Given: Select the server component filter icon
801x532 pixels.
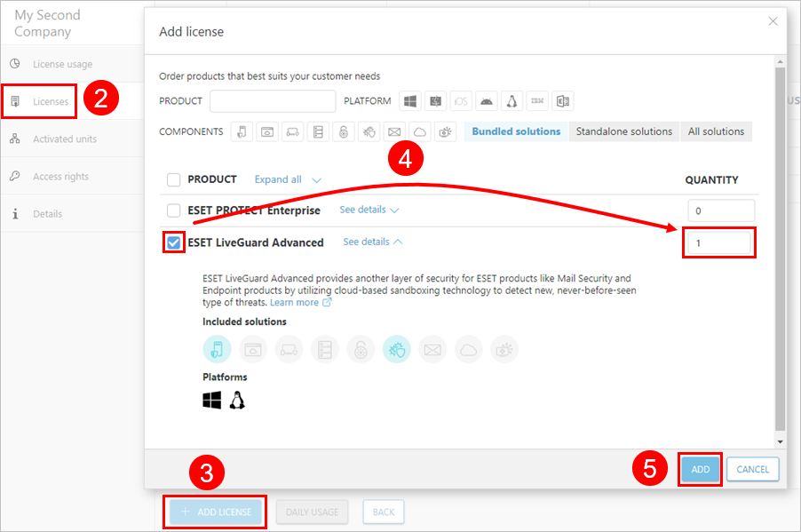Looking at the screenshot, I should click(x=318, y=131).
